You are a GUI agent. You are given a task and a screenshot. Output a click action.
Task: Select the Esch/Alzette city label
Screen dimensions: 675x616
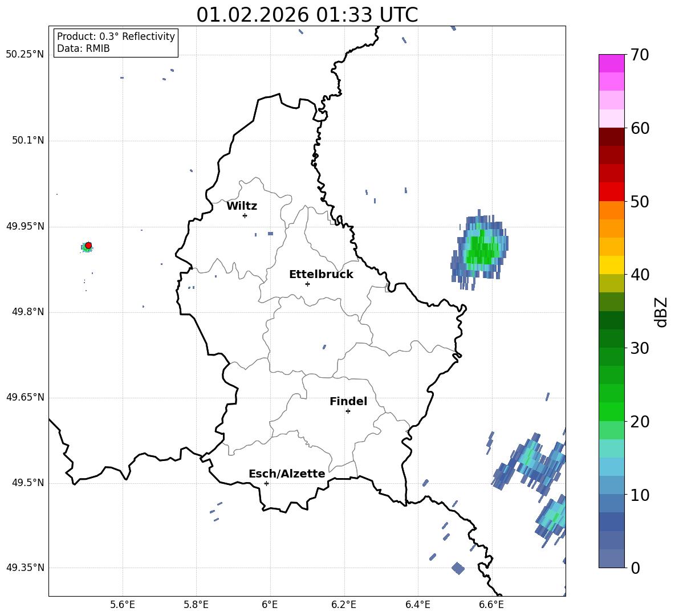pos(287,474)
